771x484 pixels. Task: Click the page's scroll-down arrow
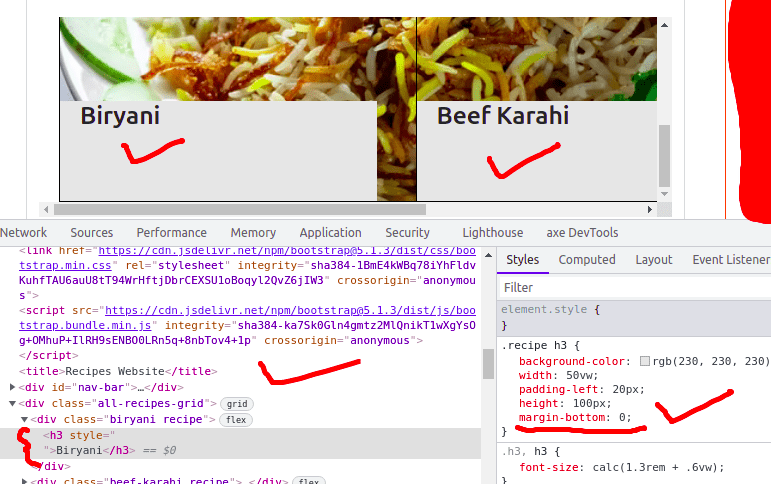(664, 194)
